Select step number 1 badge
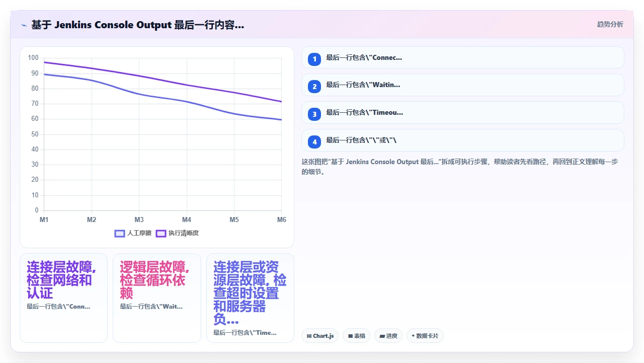This screenshot has height=363, width=644. click(314, 59)
